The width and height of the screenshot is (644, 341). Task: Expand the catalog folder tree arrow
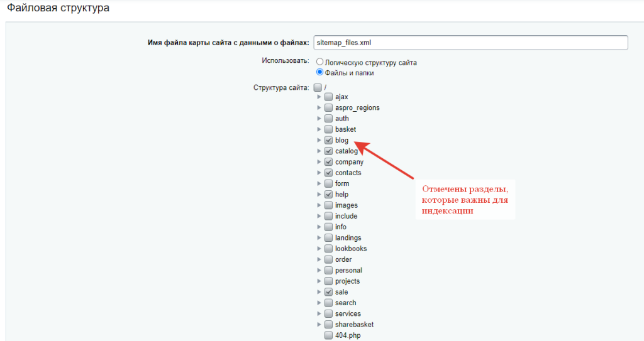coord(319,151)
